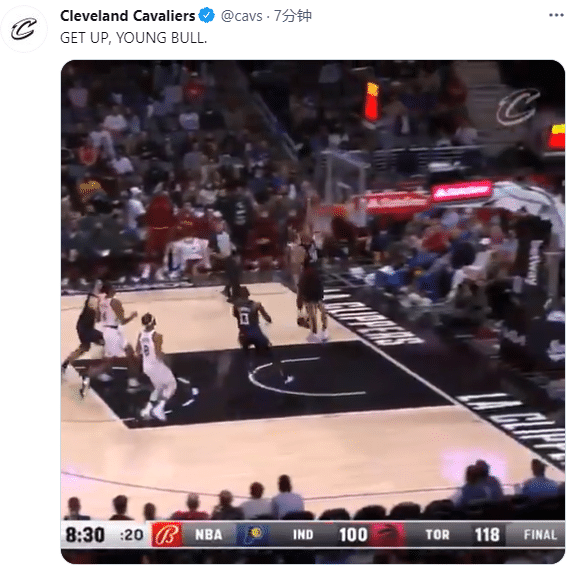567x567 pixels.
Task: Open the Cleveland Cavaliers display name link
Action: 128,16
